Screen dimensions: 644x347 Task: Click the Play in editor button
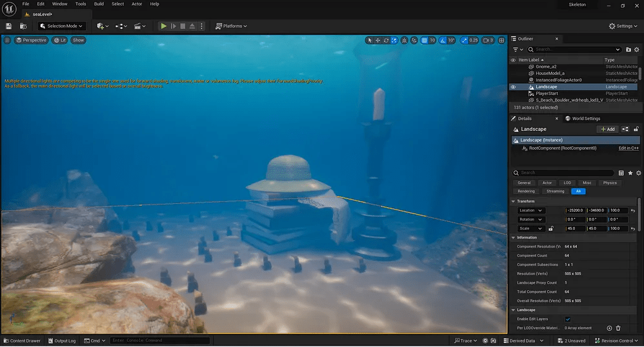[163, 26]
